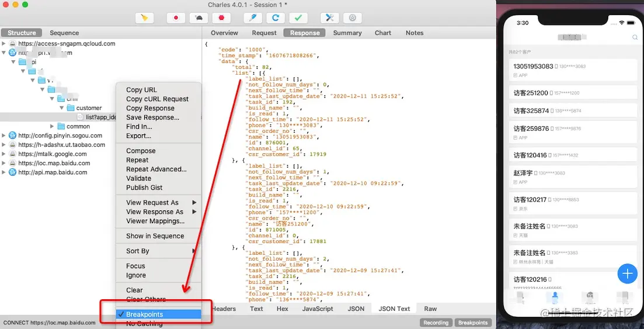Viewport: 644px width, 329px height.
Task: Switch to Structure view
Action: point(22,33)
